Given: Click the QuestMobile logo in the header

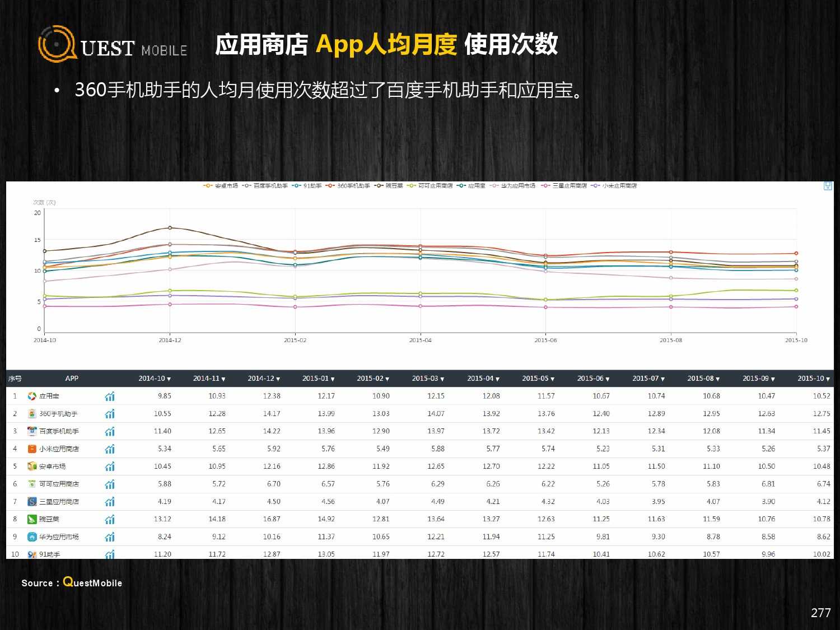Looking at the screenshot, I should coord(113,44).
